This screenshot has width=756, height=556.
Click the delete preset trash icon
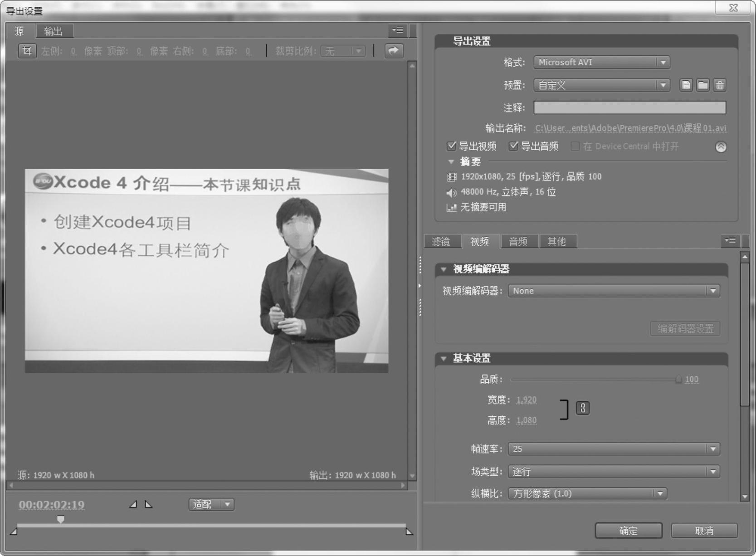719,85
